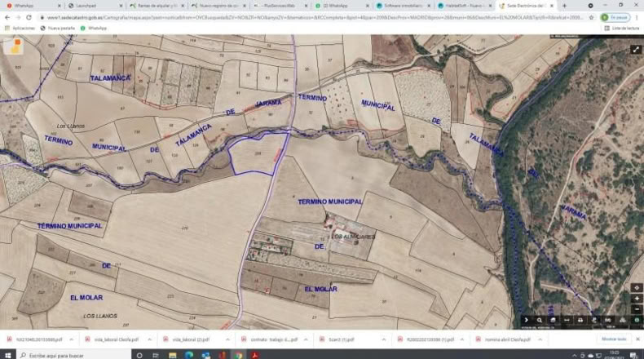Switch to the Launchpad tab
This screenshot has width=644, height=359.
95,6
